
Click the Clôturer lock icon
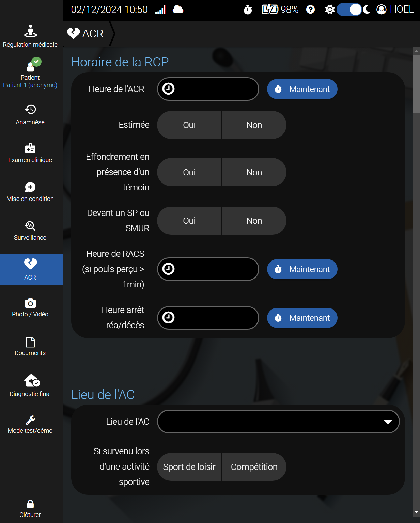tap(30, 504)
